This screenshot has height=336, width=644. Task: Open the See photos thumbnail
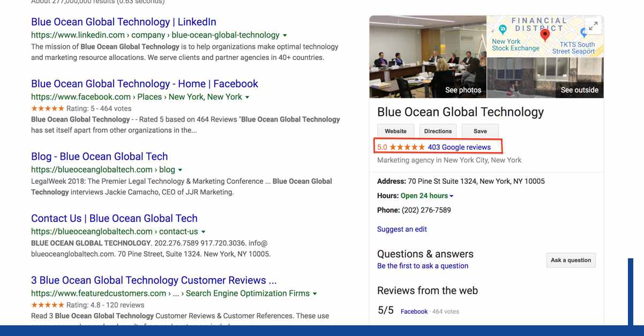pyautogui.click(x=462, y=89)
